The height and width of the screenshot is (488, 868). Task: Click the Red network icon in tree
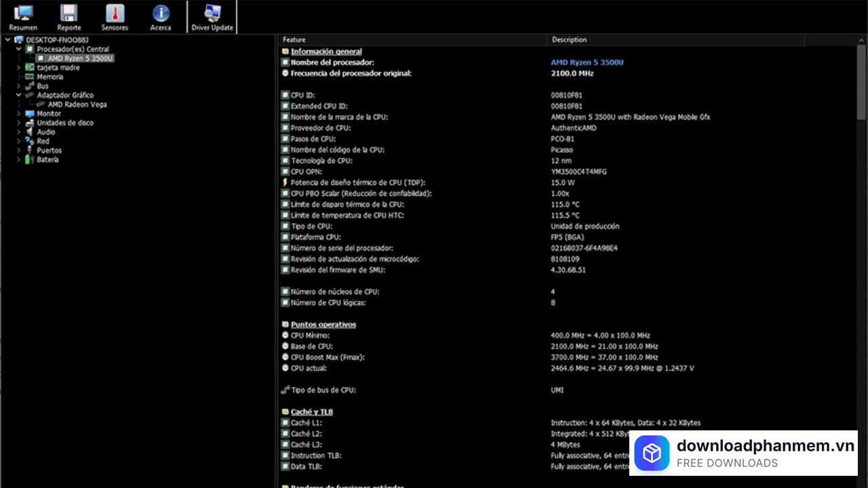click(x=29, y=142)
